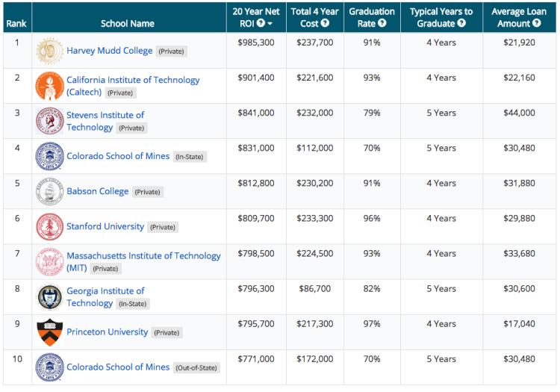
Task: Click the Babson College ship logo
Action: [49, 192]
